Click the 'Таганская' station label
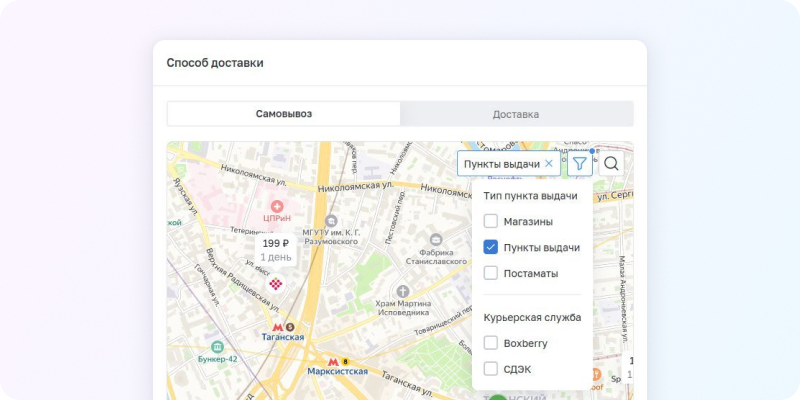Viewport: 800px width, 400px height. pyautogui.click(x=283, y=337)
